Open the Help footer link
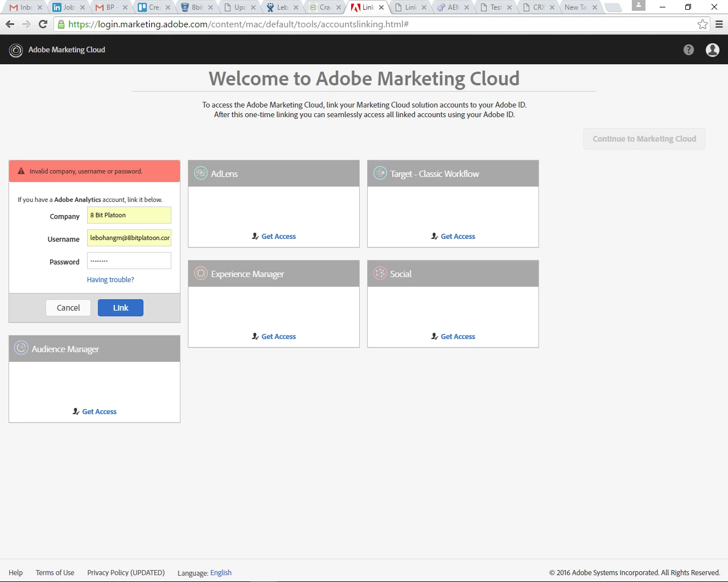 (x=16, y=572)
